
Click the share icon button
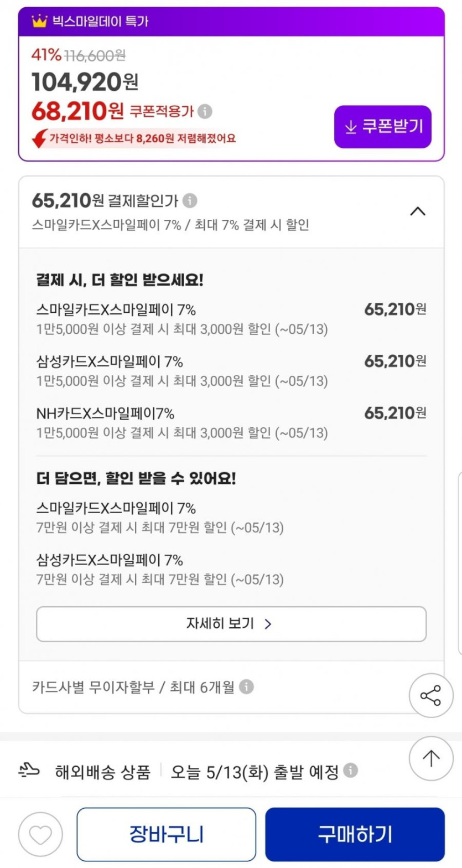pos(431,696)
